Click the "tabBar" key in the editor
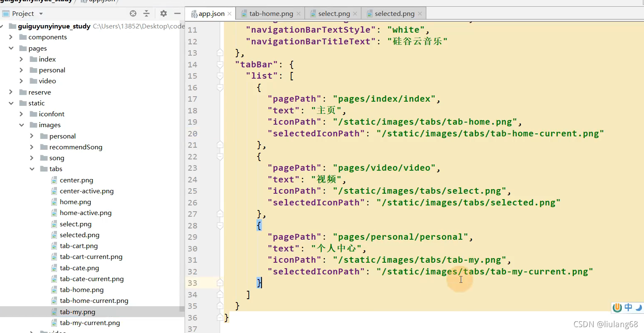The image size is (644, 333). [257, 64]
